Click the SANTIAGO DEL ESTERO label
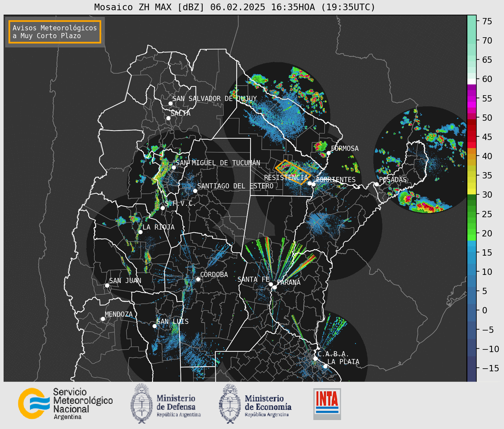504x429 pixels. tap(235, 186)
